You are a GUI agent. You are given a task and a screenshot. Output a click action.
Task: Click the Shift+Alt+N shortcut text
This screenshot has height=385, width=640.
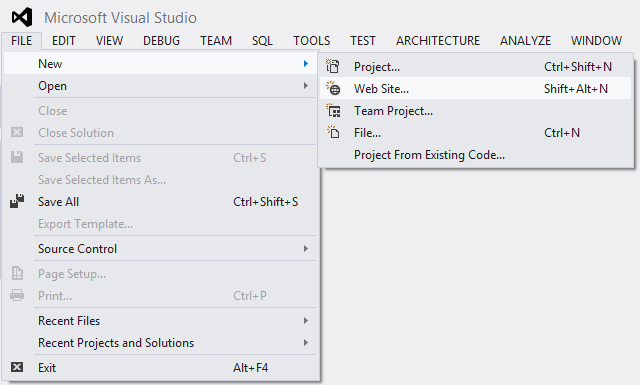(x=576, y=89)
